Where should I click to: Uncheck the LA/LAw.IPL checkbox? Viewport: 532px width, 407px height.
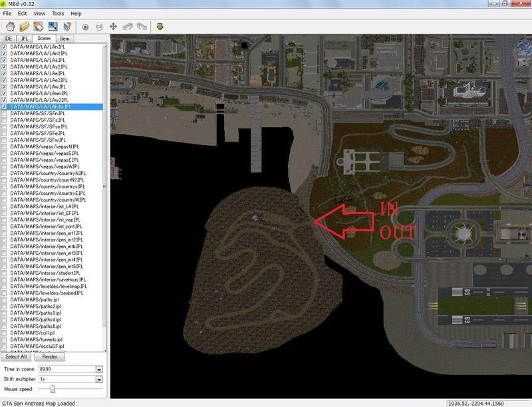click(4, 87)
